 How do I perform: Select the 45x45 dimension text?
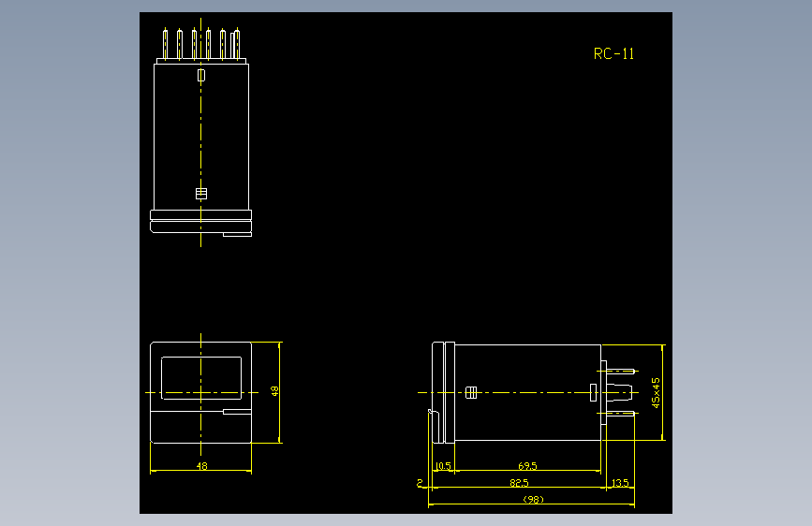coord(657,393)
